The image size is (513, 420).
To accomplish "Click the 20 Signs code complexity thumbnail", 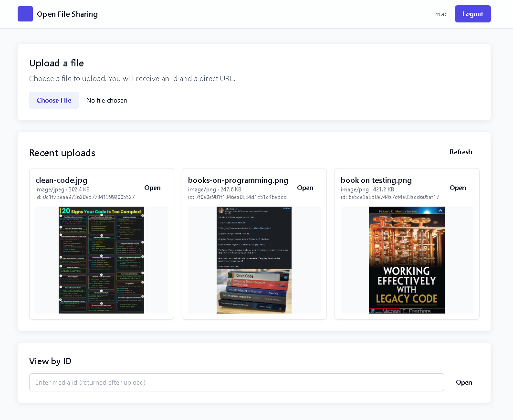I will click(101, 260).
